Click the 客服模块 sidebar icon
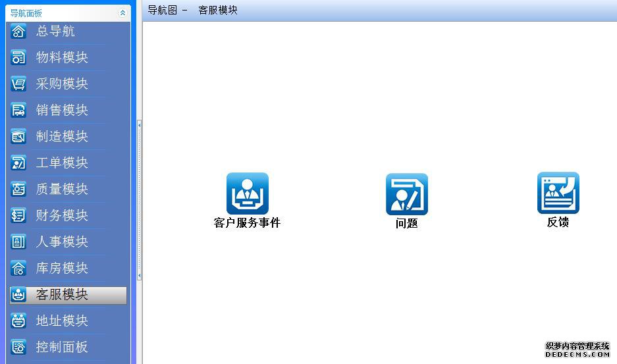 [18, 295]
